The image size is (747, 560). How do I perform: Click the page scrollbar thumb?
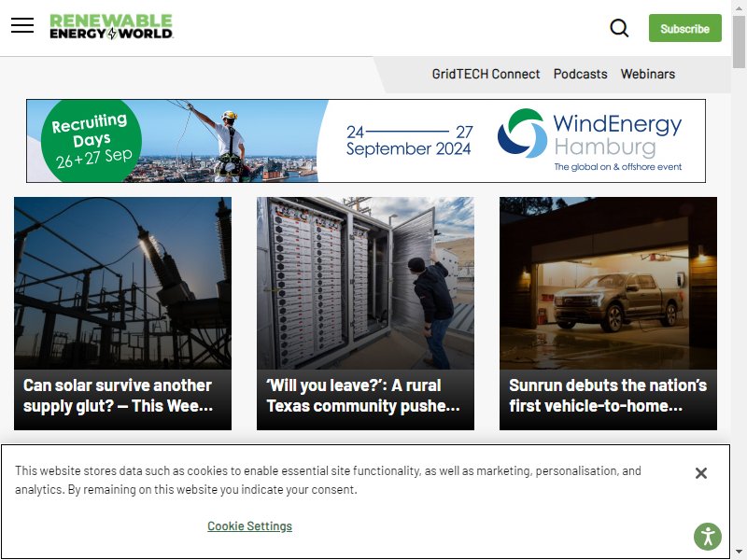pyautogui.click(x=739, y=42)
